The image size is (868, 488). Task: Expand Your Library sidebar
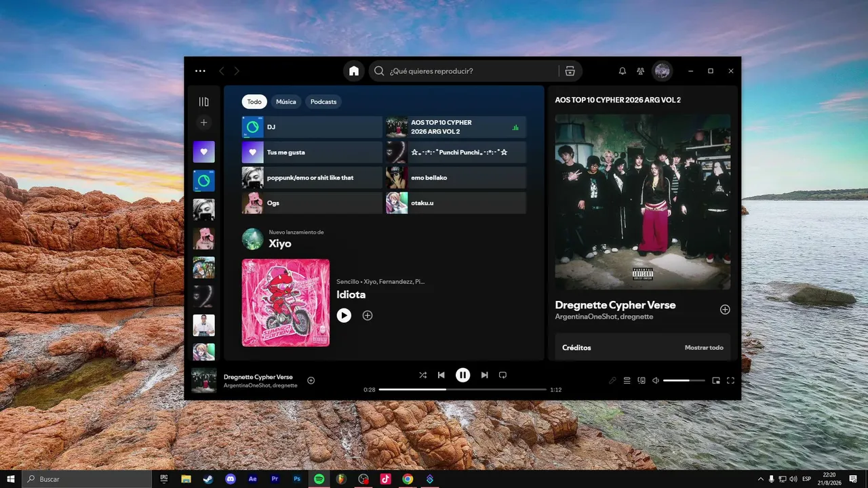coord(203,102)
